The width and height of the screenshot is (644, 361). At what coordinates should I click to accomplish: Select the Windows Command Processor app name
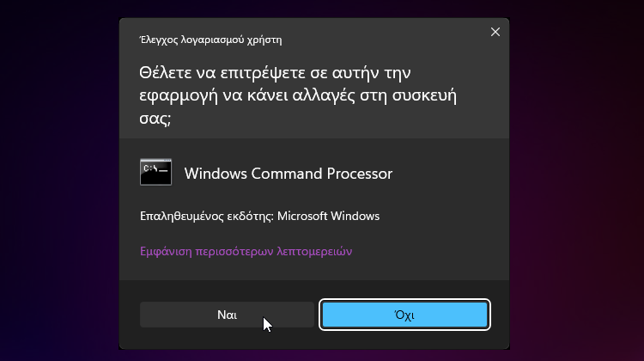(289, 174)
